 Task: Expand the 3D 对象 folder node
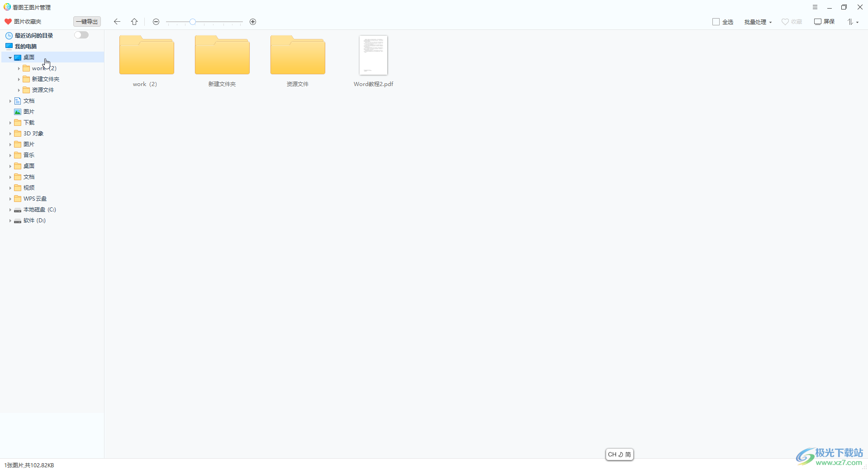10,134
